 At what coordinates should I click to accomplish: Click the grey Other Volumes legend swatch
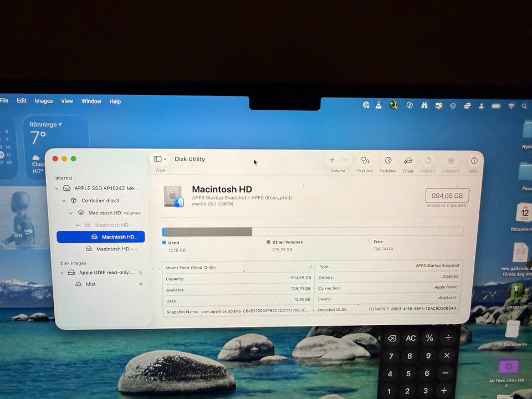(268, 242)
